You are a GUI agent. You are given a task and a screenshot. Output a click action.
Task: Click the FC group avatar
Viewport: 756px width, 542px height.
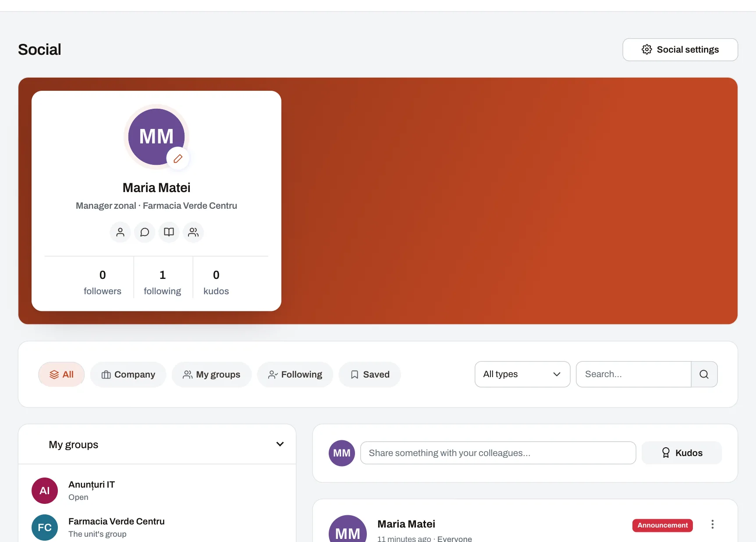point(45,528)
